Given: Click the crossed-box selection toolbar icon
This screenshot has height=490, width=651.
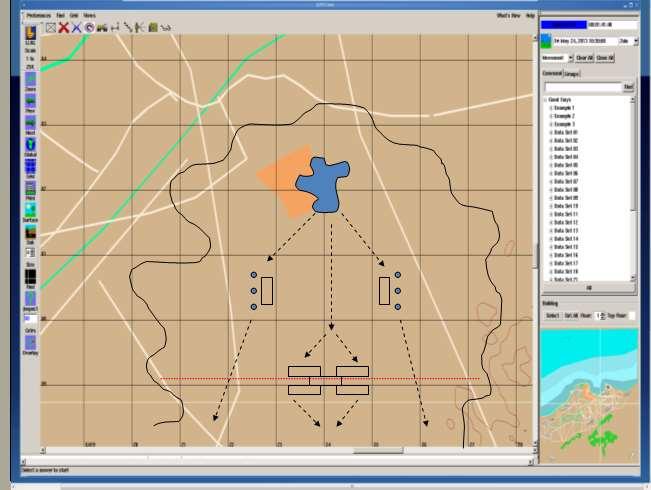Looking at the screenshot, I should coord(51,28).
